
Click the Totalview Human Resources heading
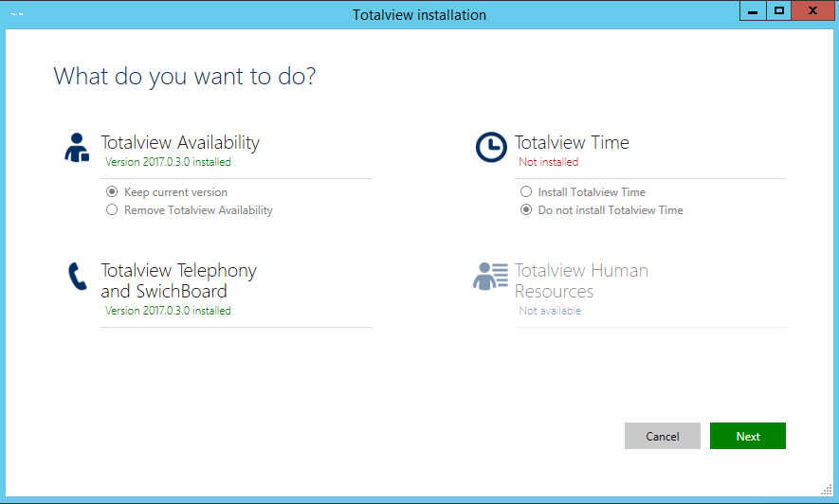coord(581,280)
